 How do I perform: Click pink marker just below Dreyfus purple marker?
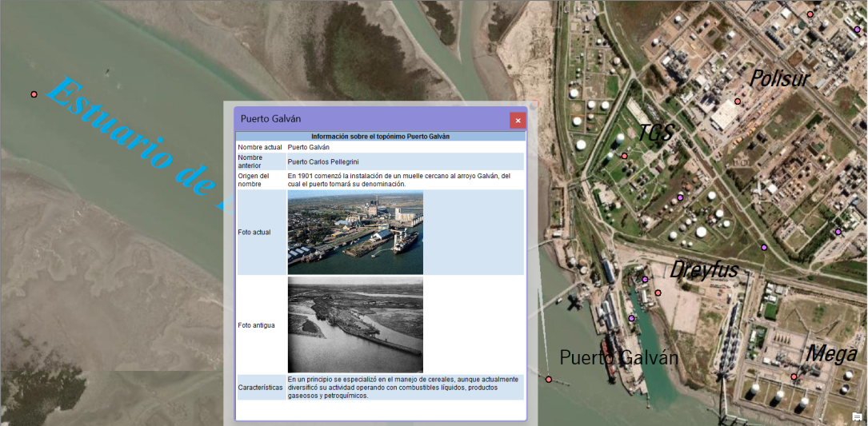click(658, 293)
